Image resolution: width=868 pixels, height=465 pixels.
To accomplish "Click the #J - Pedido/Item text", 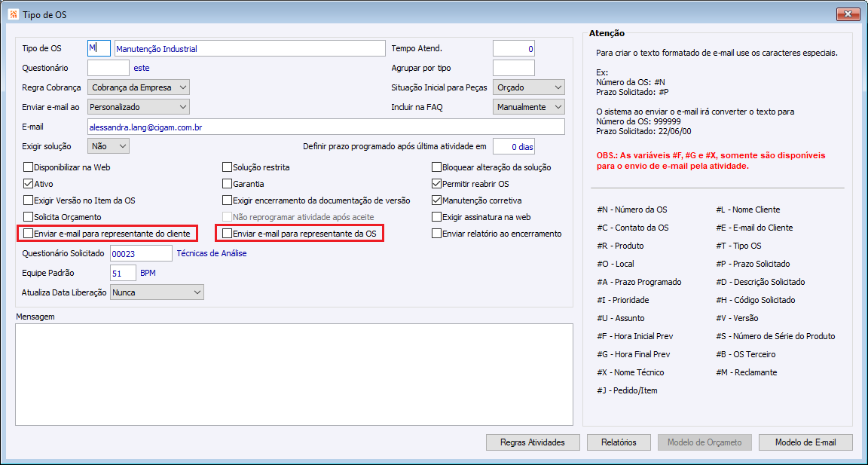I will [x=627, y=391].
